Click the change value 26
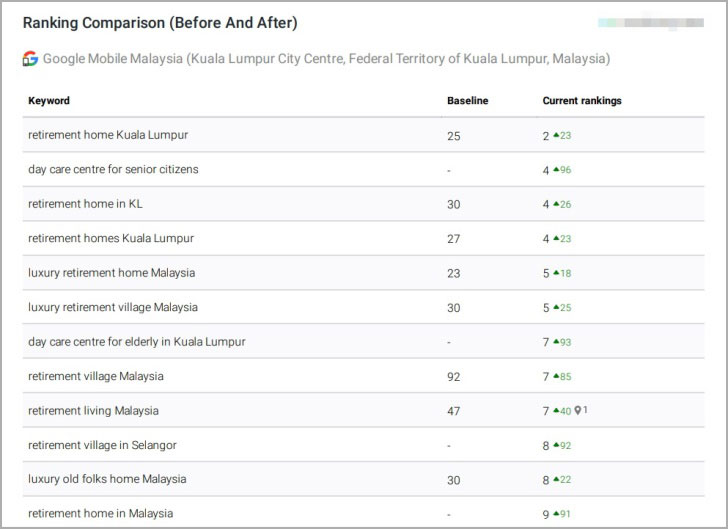The image size is (728, 529). click(566, 204)
